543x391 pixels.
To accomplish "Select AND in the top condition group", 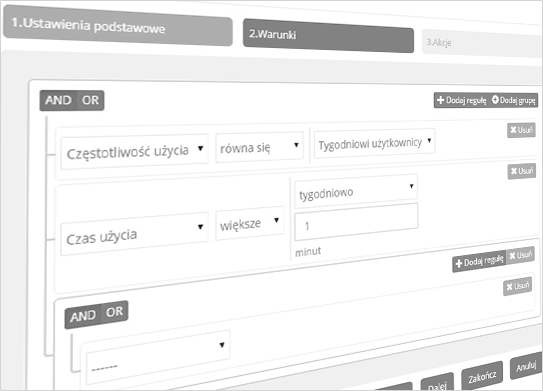I will point(58,100).
